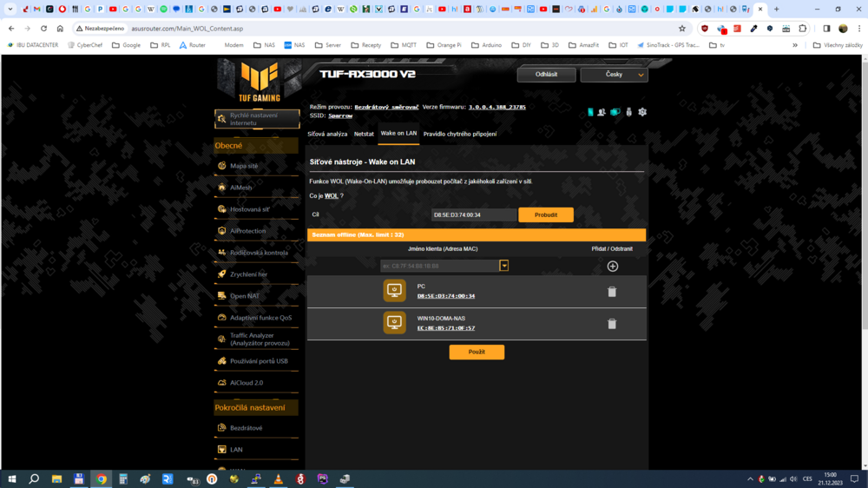Expand the MAC address client dropdown
The width and height of the screenshot is (868, 488).
pos(504,266)
